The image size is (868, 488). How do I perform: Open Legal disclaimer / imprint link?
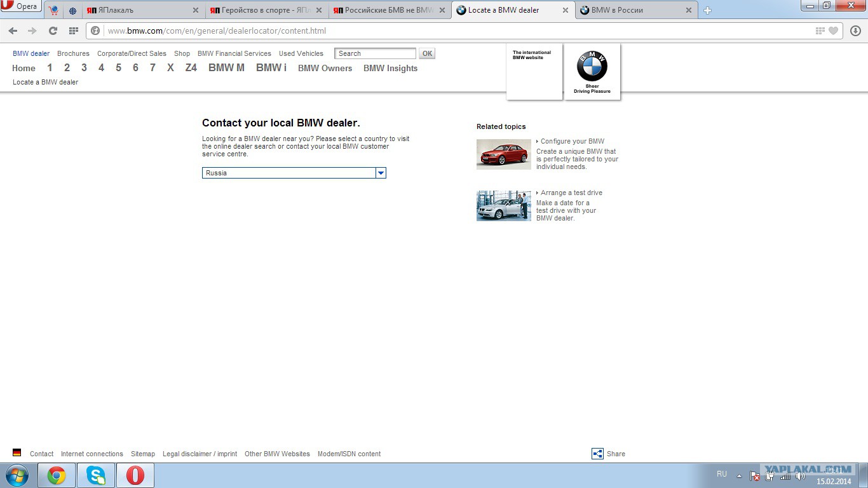[x=200, y=454]
